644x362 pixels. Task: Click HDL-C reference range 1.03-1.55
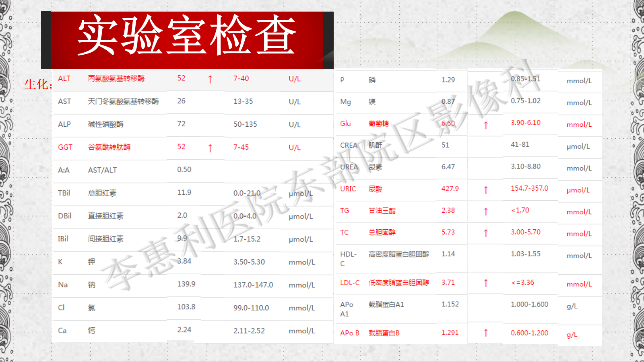point(526,254)
